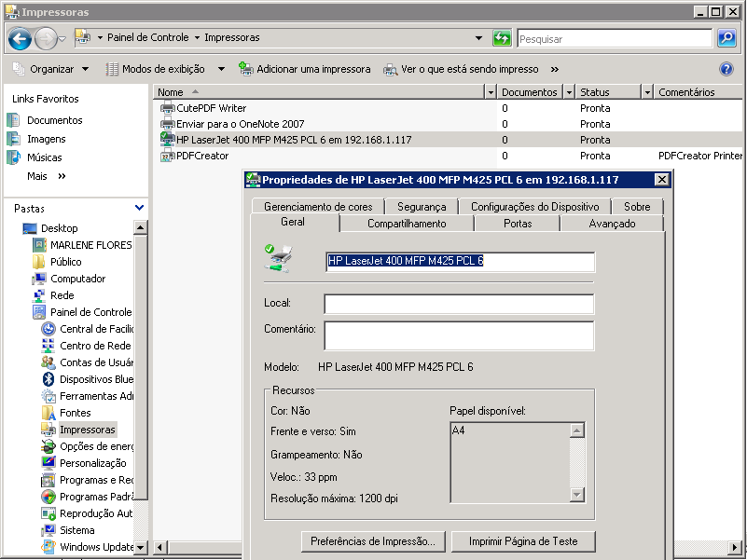
Task: Click the Rede network icon in tree
Action: click(x=39, y=295)
